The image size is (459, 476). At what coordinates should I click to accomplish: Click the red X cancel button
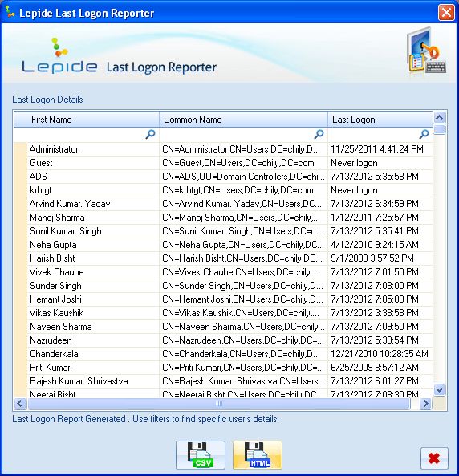click(x=434, y=458)
